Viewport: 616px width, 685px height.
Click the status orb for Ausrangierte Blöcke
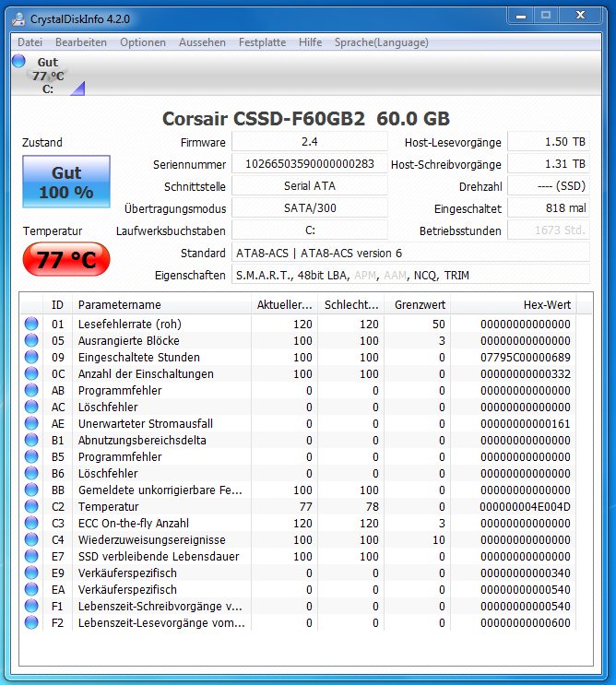click(x=31, y=340)
